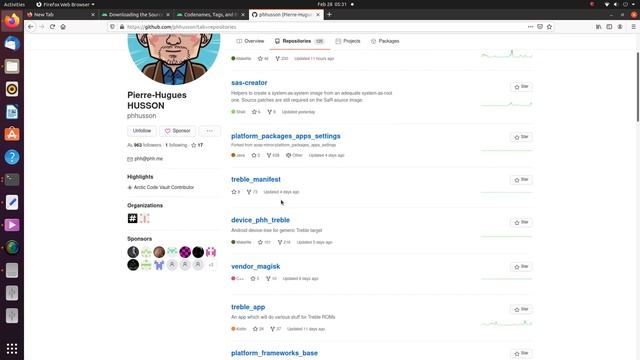Open Terminal from the dock
640x360 pixels.
tap(12, 180)
